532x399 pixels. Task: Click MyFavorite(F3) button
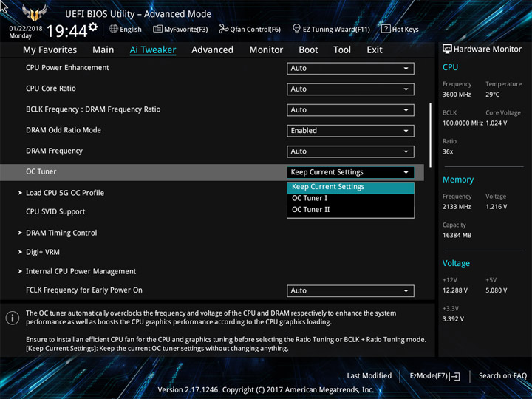click(x=180, y=29)
